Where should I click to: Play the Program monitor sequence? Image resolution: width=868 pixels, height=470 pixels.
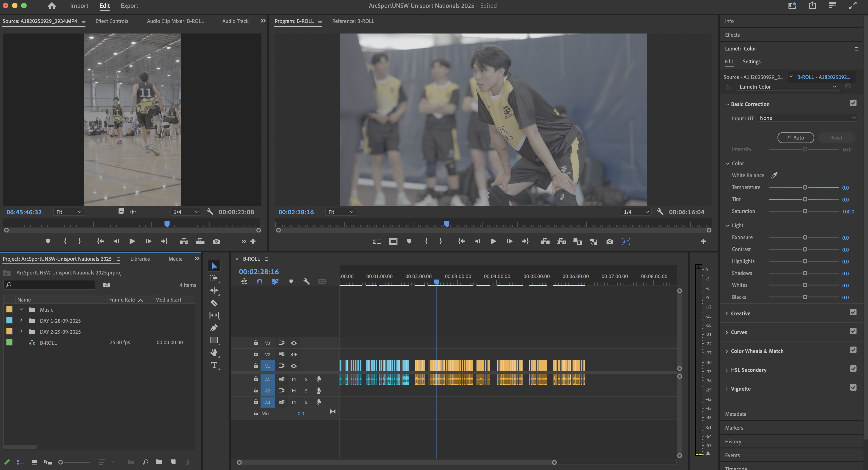tap(493, 241)
